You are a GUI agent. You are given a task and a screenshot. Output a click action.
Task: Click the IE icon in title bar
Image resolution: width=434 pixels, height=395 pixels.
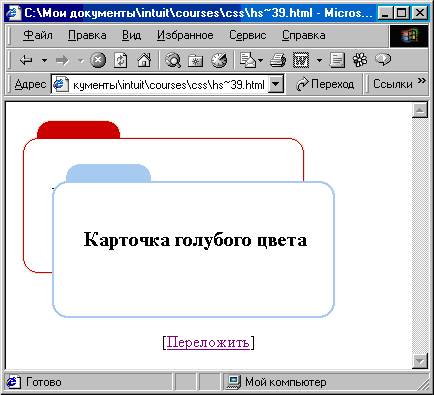point(14,13)
